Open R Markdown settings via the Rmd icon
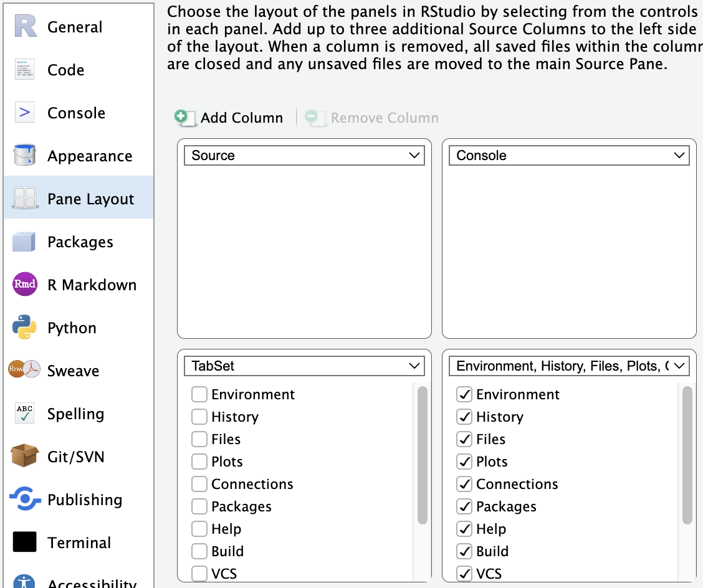The image size is (703, 588). pyautogui.click(x=25, y=284)
